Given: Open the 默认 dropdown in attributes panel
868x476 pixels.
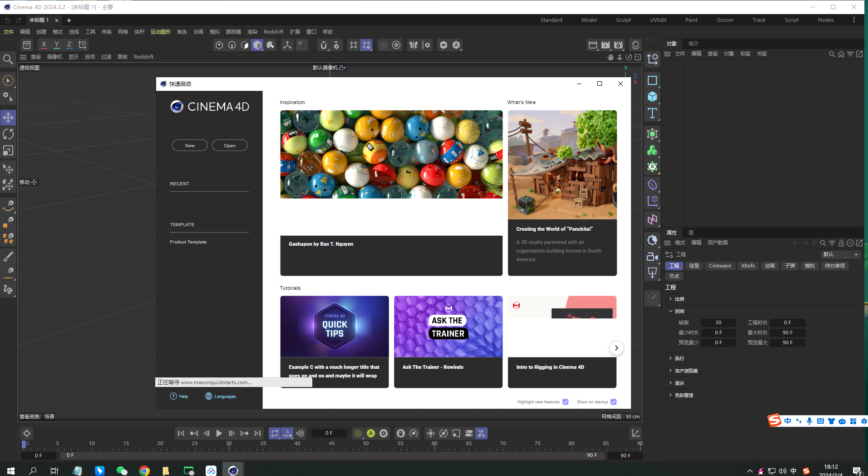Looking at the screenshot, I should (x=840, y=254).
